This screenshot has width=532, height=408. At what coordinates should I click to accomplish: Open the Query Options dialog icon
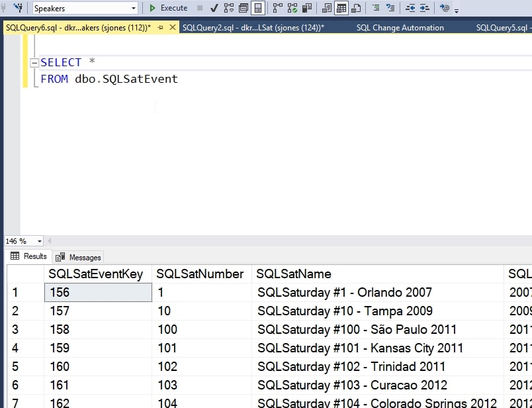click(244, 8)
